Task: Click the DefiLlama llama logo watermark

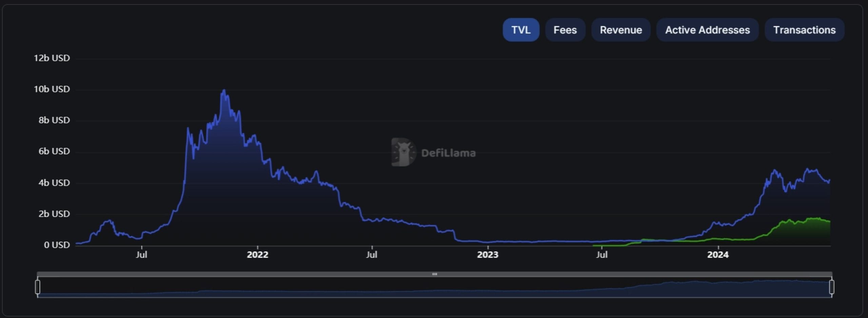Action: click(x=434, y=153)
